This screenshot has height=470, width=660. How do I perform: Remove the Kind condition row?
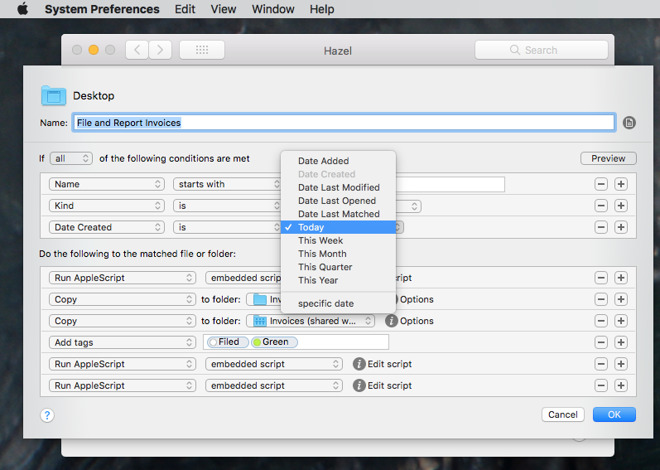(x=601, y=206)
